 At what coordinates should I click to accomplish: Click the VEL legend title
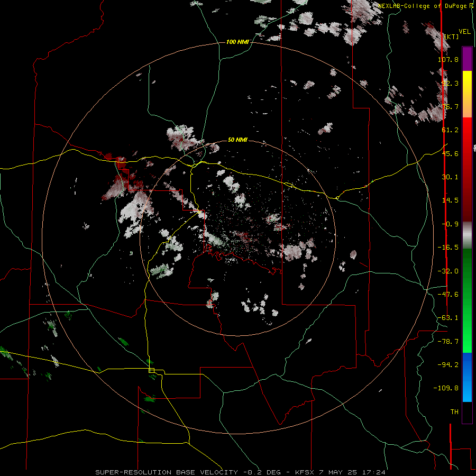[x=464, y=32]
